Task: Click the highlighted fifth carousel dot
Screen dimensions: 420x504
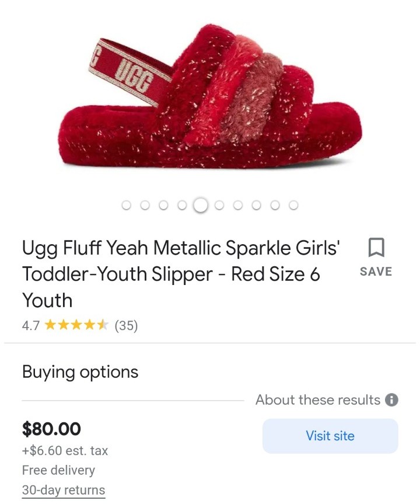Action: (201, 205)
